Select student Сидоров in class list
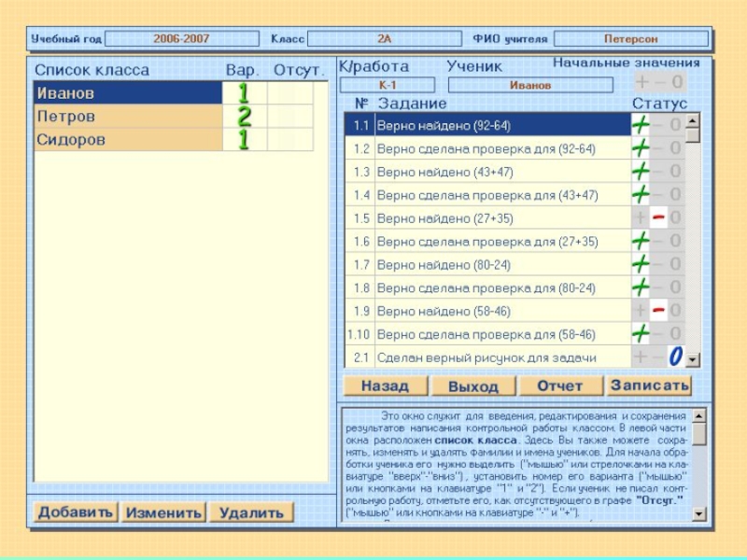 click(127, 140)
